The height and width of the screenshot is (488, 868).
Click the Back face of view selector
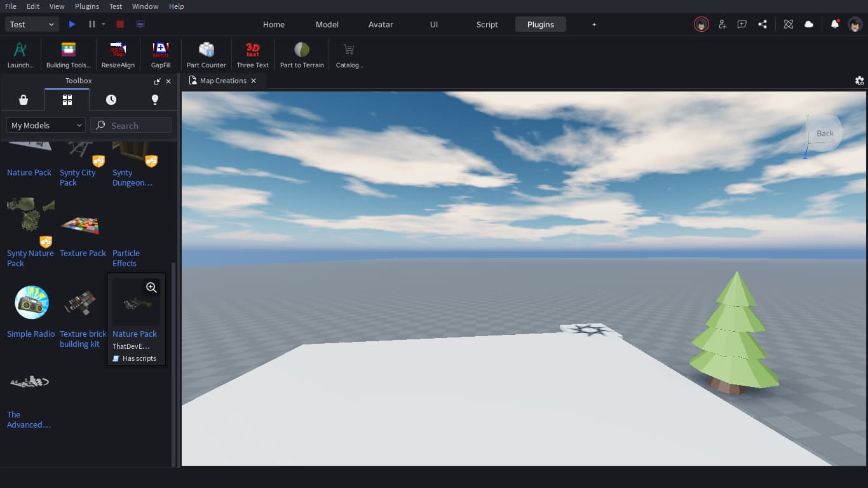pyautogui.click(x=825, y=133)
